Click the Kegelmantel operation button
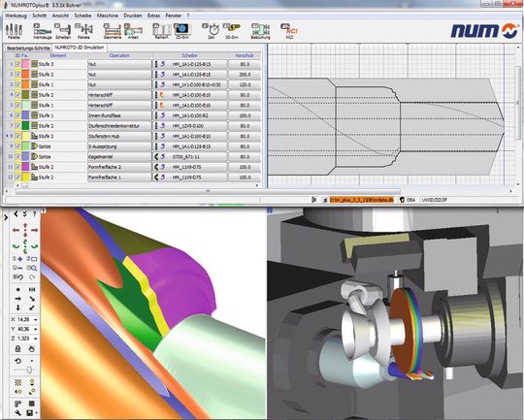The height and width of the screenshot is (420, 524). (119, 156)
